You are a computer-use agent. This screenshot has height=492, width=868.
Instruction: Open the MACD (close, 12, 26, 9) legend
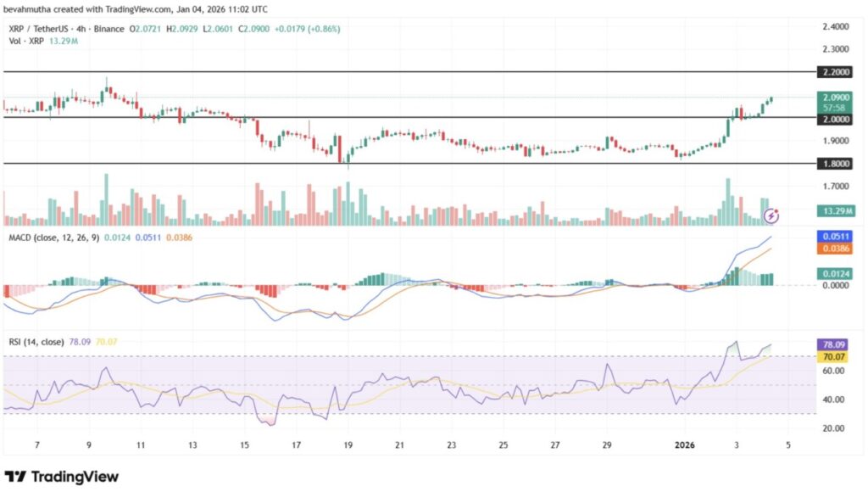(54, 237)
